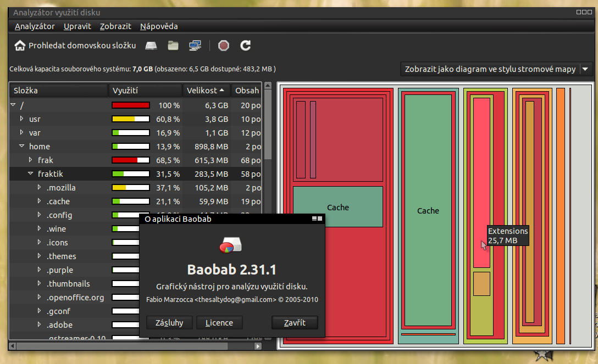This screenshot has width=598, height=364.
Task: Expand the .purple folder
Action: (x=39, y=270)
